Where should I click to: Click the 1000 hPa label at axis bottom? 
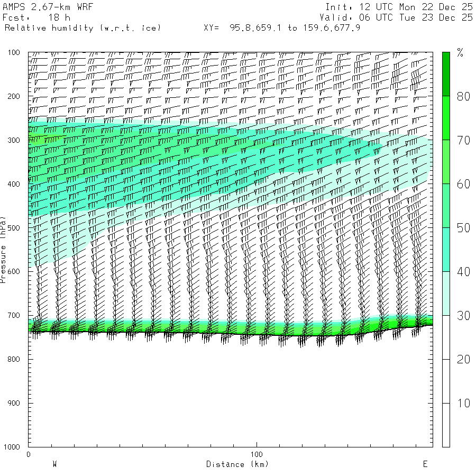pos(12,447)
